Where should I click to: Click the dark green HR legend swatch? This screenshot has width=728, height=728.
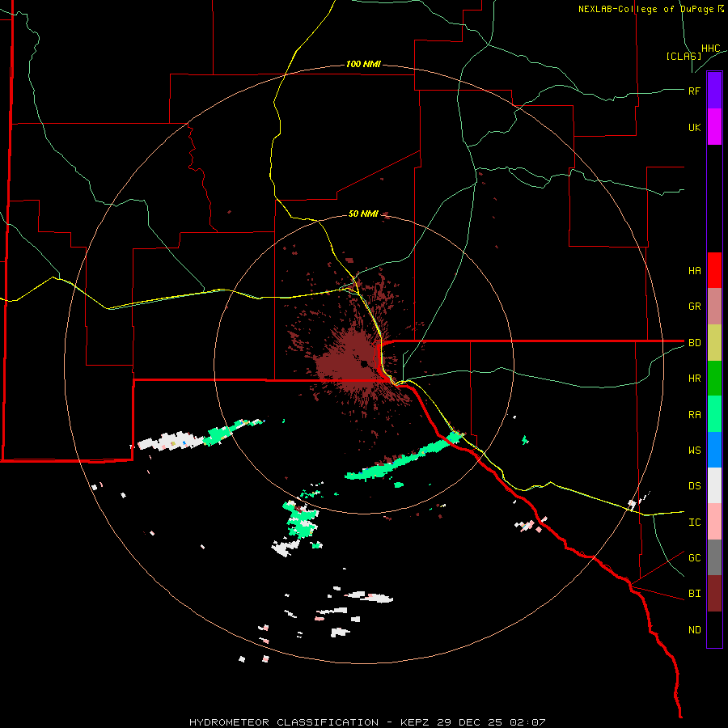714,378
